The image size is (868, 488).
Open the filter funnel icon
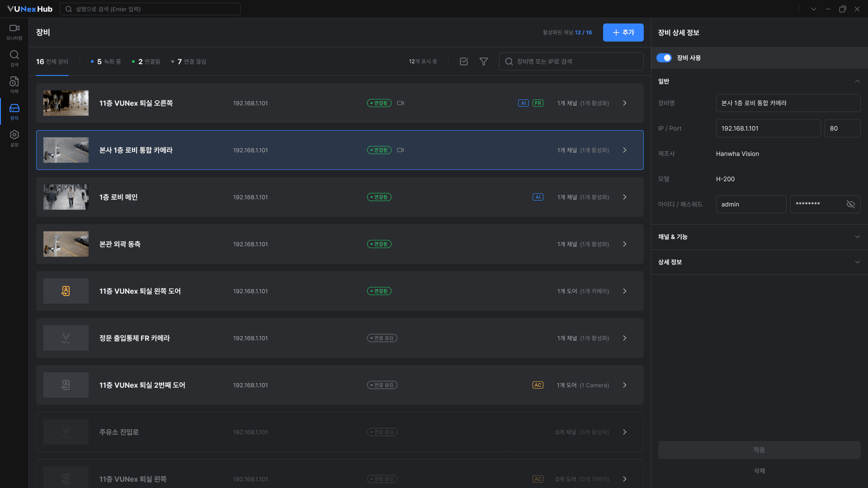tap(484, 61)
